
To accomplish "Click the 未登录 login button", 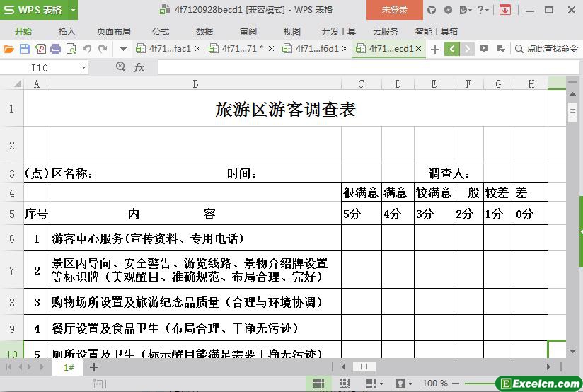I will [x=395, y=10].
